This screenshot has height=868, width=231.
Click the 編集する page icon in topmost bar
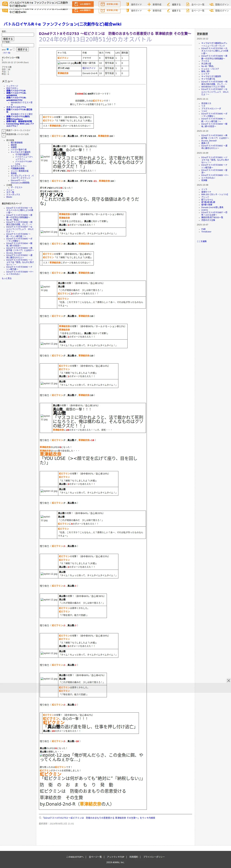click(168, 4)
